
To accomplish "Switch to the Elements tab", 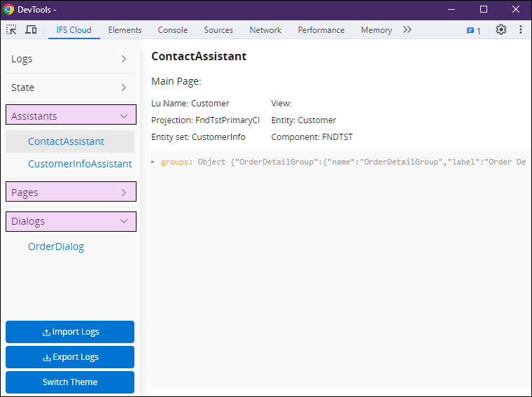I will coord(125,30).
